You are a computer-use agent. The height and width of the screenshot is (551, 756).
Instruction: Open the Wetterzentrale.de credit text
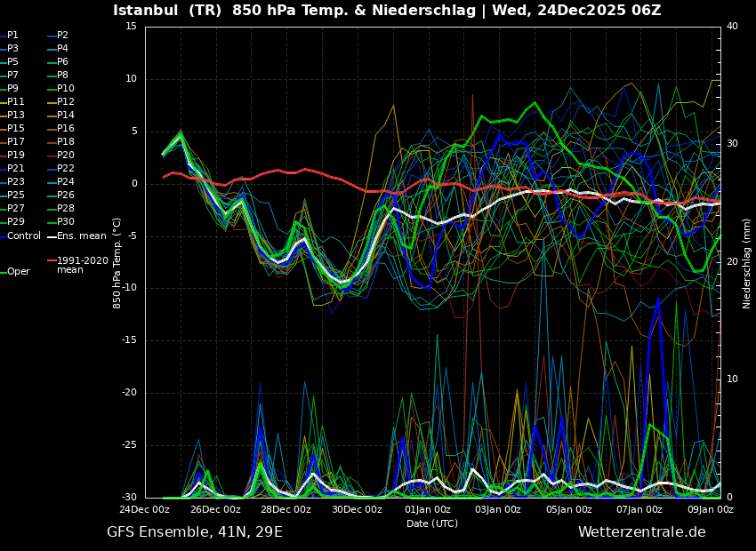pyautogui.click(x=642, y=532)
